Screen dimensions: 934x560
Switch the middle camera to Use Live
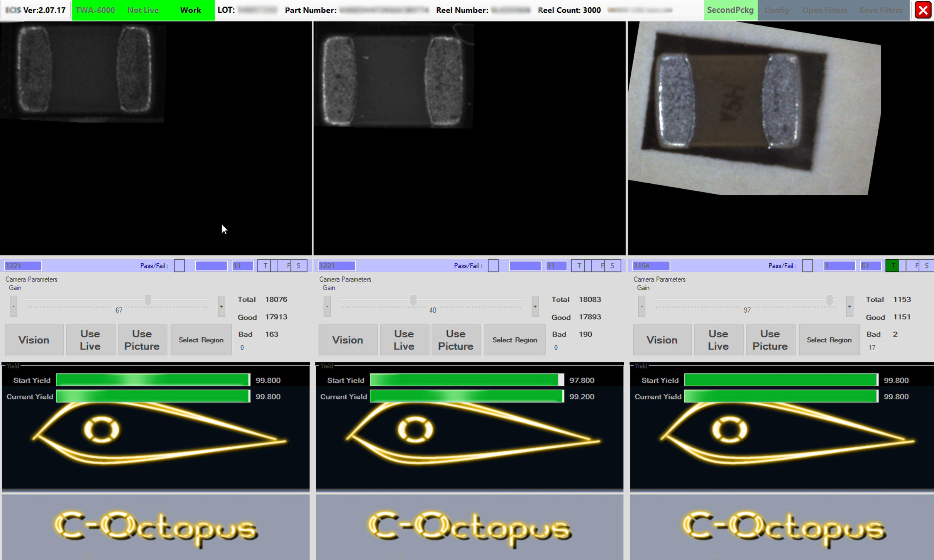(404, 340)
